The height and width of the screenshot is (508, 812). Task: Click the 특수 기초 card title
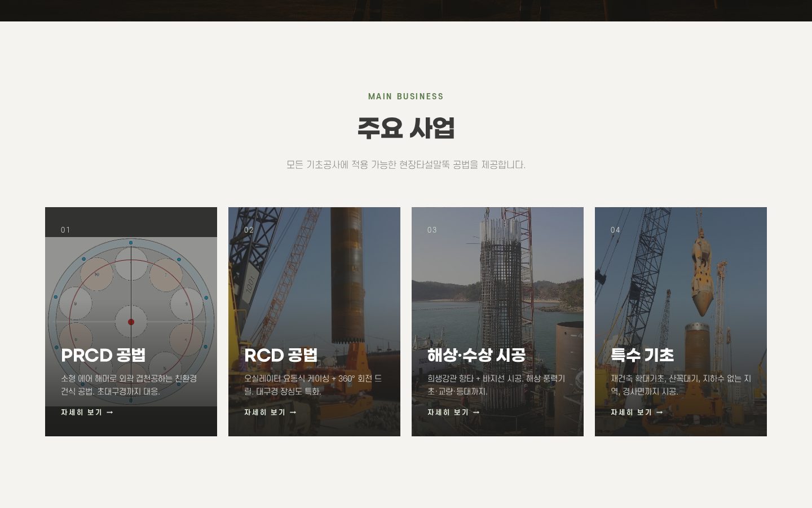[642, 355]
